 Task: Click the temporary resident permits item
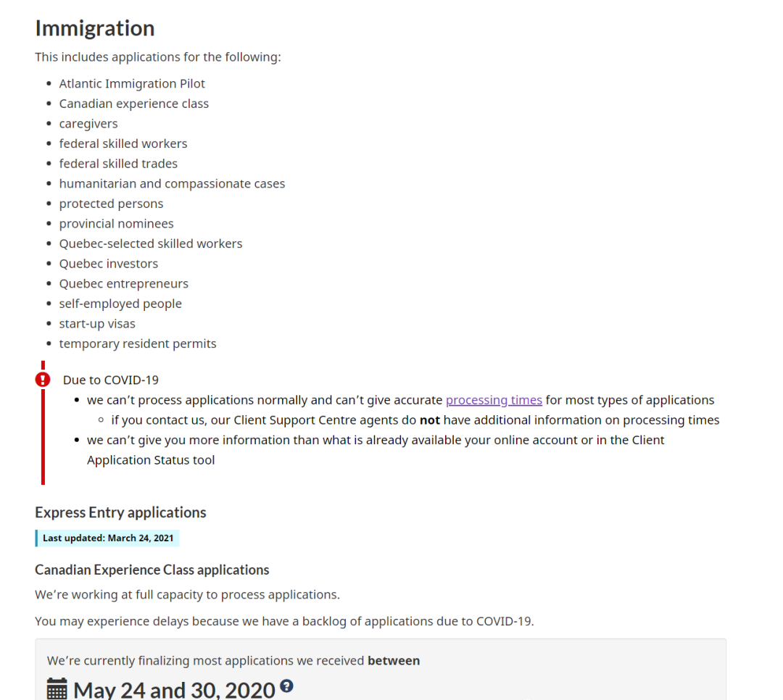pyautogui.click(x=138, y=343)
